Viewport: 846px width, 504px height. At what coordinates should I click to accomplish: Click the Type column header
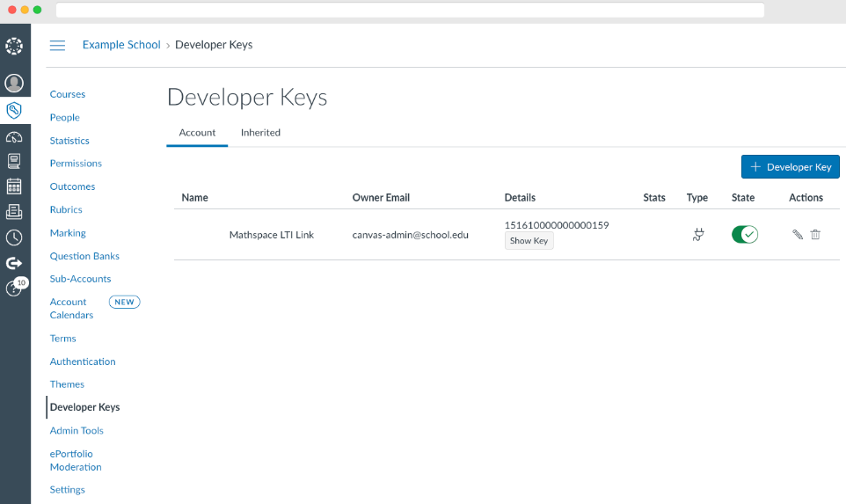[x=697, y=198]
